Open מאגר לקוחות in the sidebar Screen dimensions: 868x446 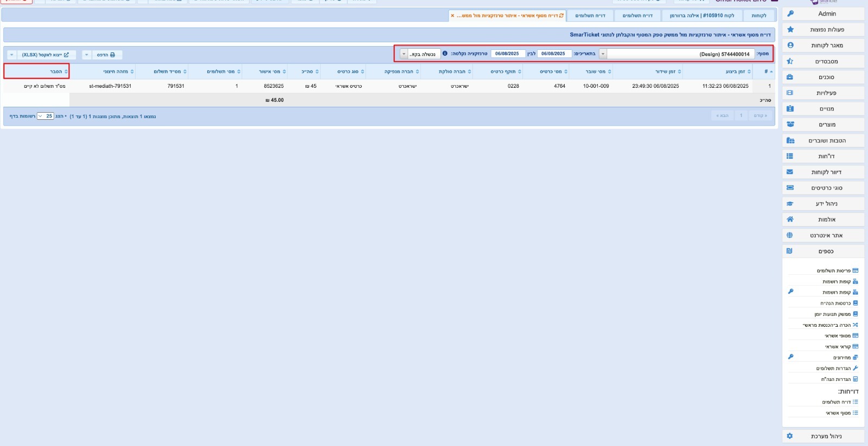click(x=823, y=46)
